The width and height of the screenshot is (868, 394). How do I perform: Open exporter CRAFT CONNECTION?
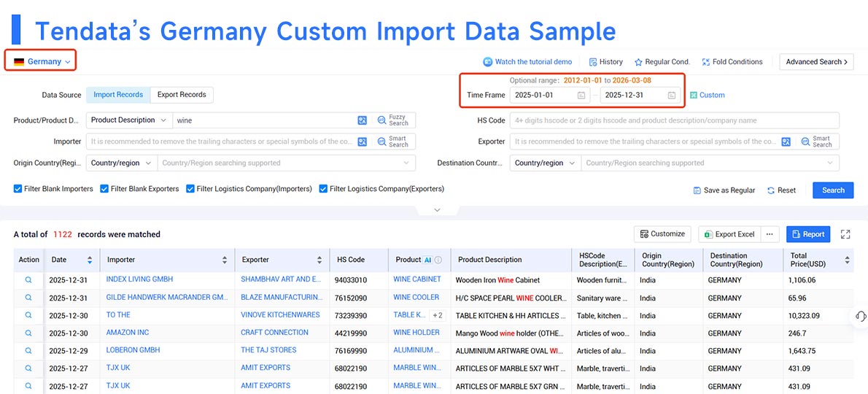pos(274,333)
